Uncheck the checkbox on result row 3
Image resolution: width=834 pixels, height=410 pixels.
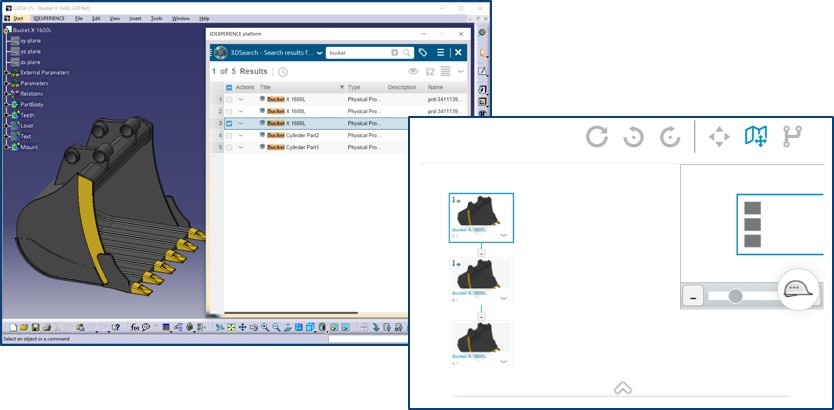click(229, 123)
